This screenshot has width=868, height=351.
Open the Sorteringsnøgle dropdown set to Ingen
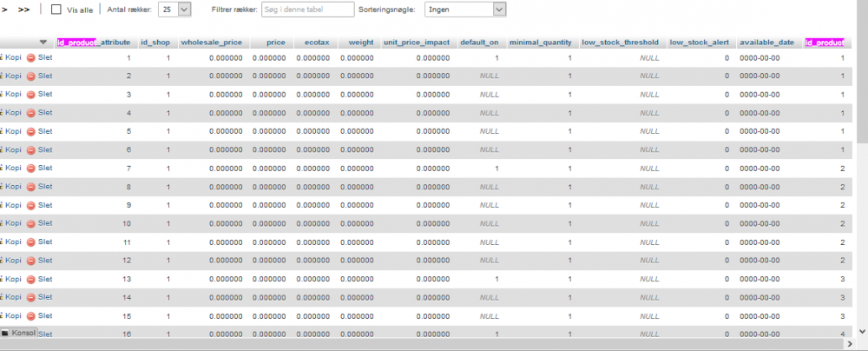[x=465, y=10]
